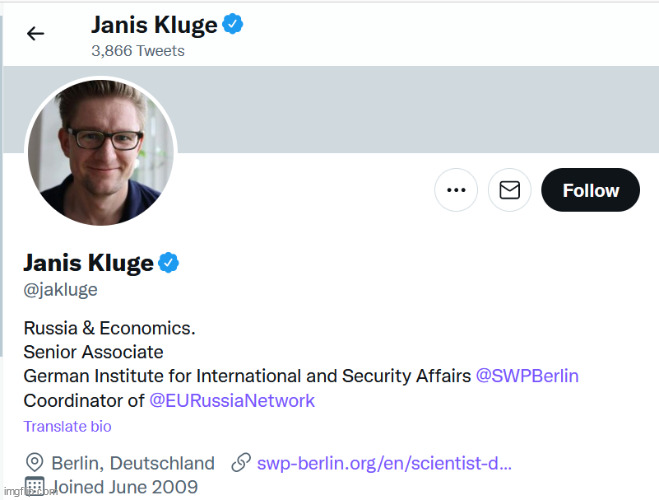Click the 3,866 Tweets count
659x500 pixels.
pyautogui.click(x=137, y=50)
